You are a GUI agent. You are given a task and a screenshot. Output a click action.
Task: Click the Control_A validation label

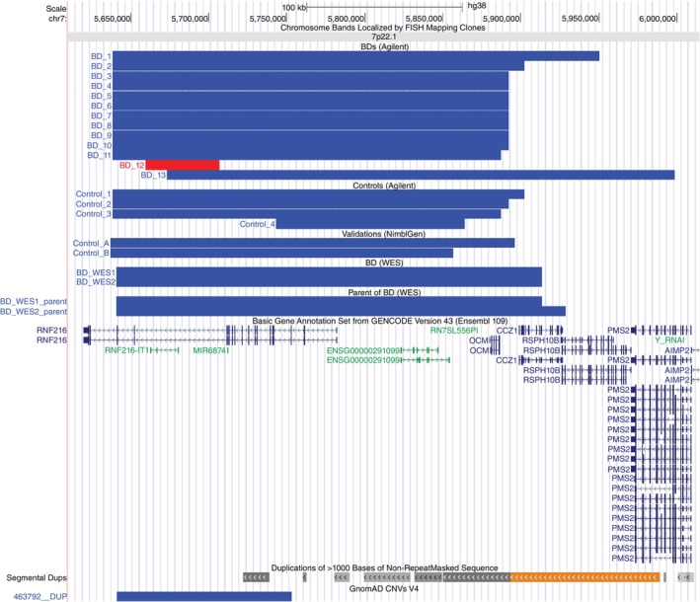click(x=91, y=243)
